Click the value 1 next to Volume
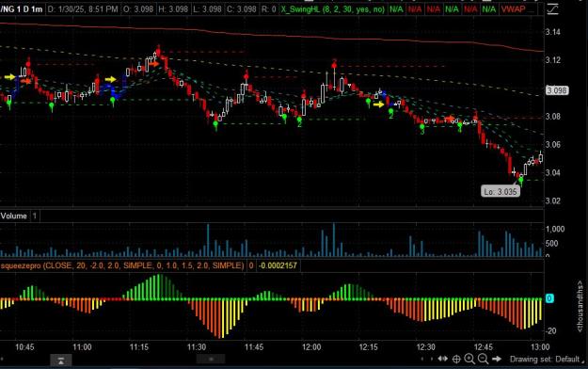Screen dimensions: 588x369 [x=35, y=216]
